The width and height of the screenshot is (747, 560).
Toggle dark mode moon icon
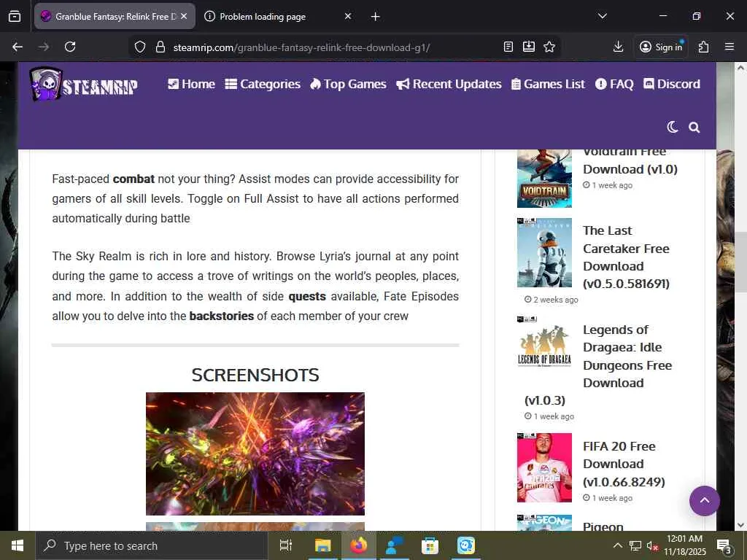tap(672, 127)
